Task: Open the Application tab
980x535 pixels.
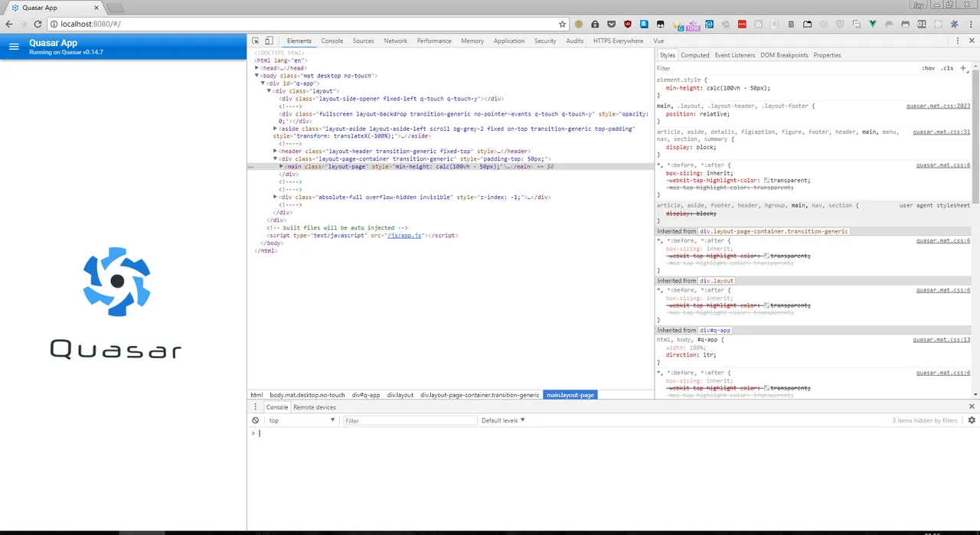Action: tap(509, 41)
